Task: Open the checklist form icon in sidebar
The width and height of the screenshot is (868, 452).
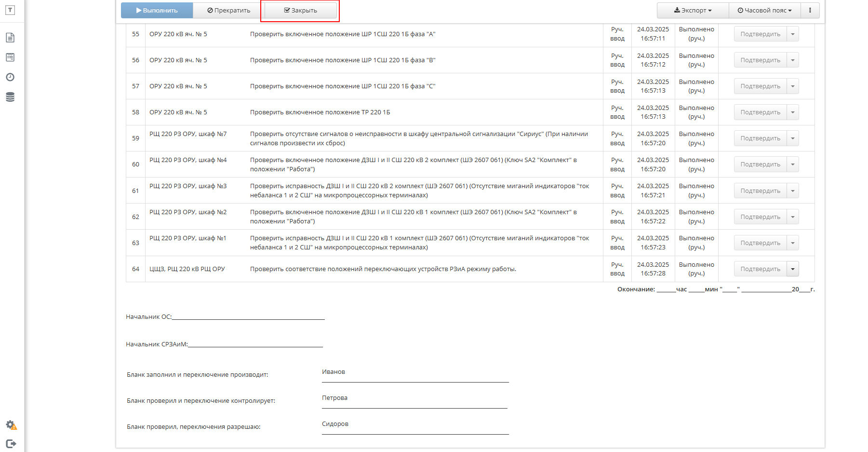Action: click(10, 57)
